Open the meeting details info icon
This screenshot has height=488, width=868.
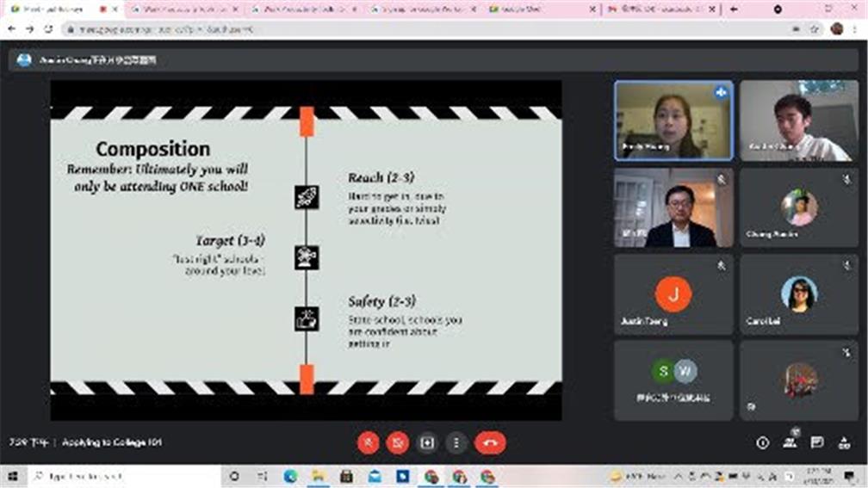point(762,442)
